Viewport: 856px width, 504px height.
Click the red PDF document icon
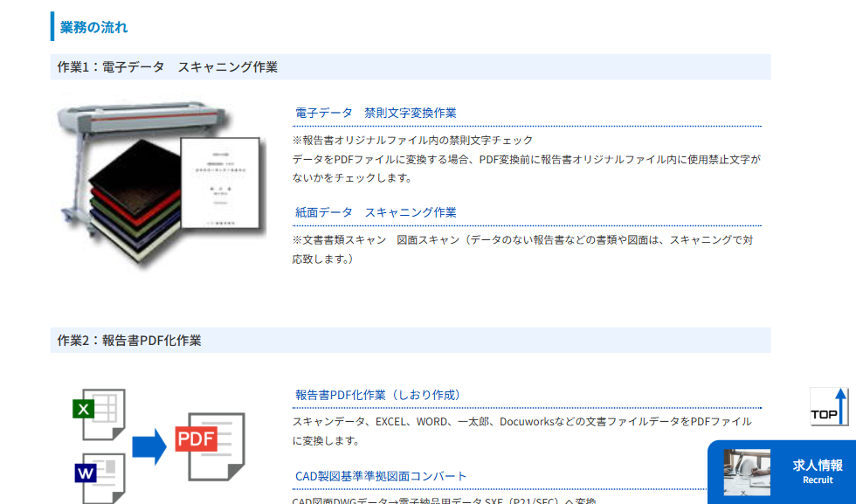coord(211,446)
